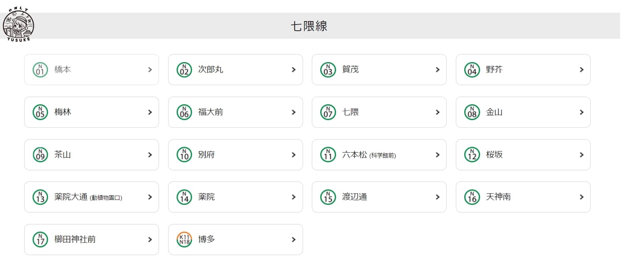The image size is (644, 275).
Task: Click the N10 circle icon for 別府
Action: (184, 155)
